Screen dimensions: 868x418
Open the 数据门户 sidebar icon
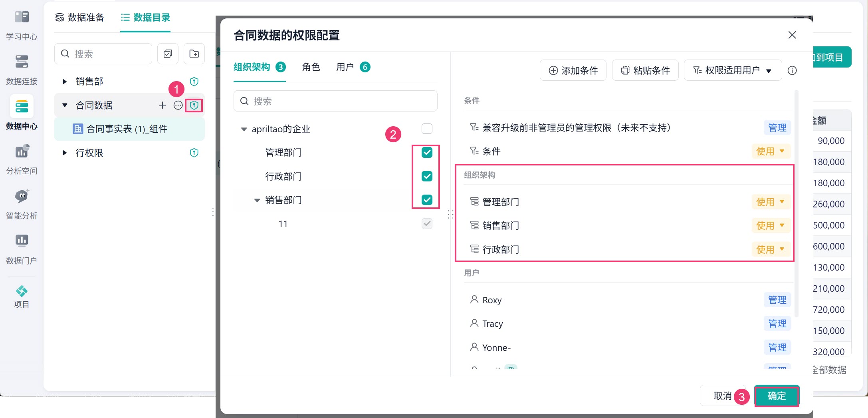click(22, 240)
